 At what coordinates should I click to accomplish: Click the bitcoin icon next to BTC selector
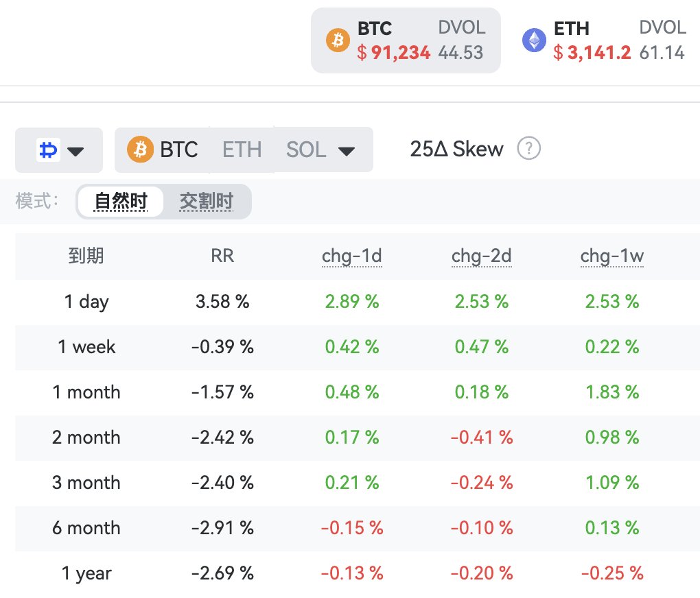pos(140,149)
